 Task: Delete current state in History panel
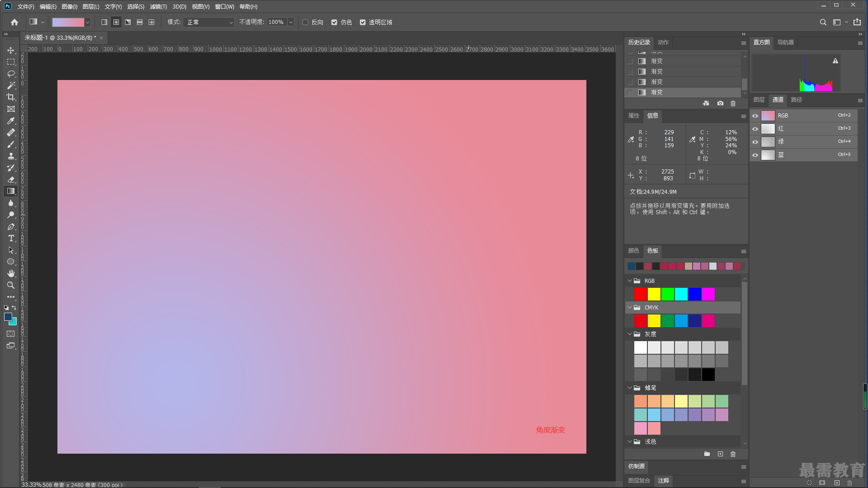[x=733, y=103]
